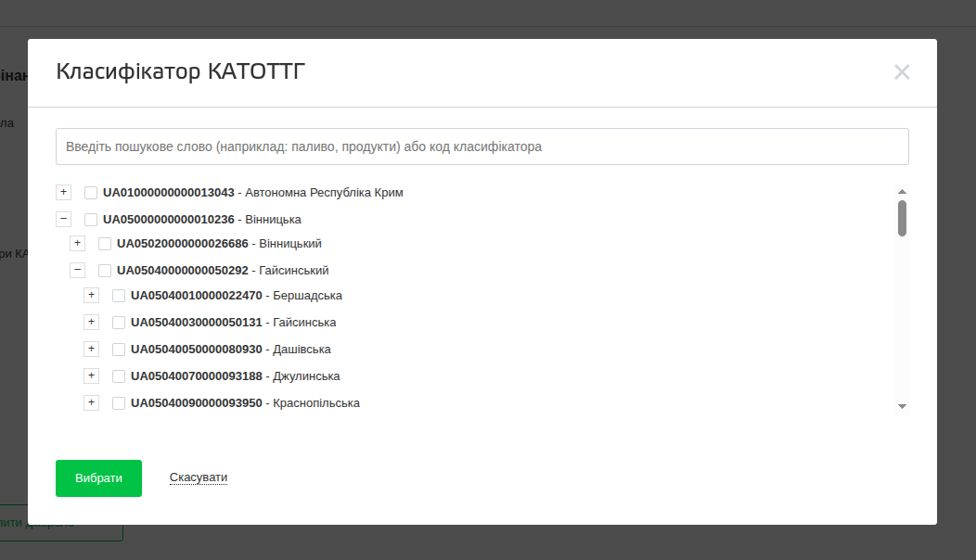Expand the Автономна Республіка Крим node
This screenshot has width=976, height=560.
(63, 192)
